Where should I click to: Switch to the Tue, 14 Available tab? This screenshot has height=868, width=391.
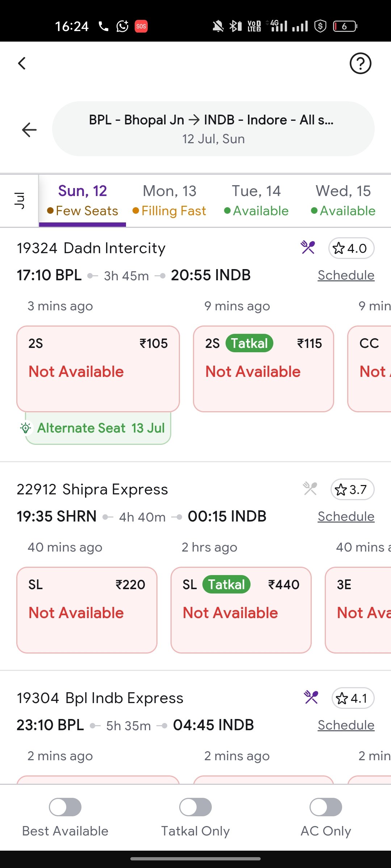[x=256, y=201]
